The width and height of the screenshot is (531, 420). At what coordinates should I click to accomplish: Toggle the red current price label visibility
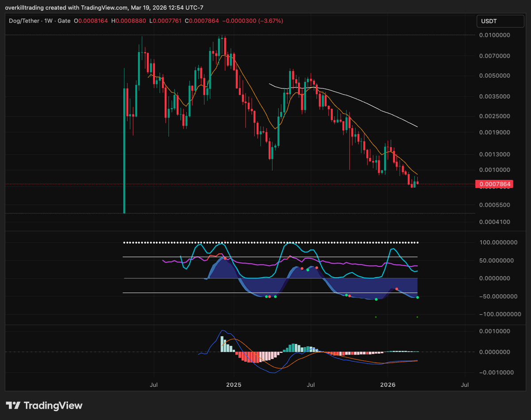tap(494, 184)
